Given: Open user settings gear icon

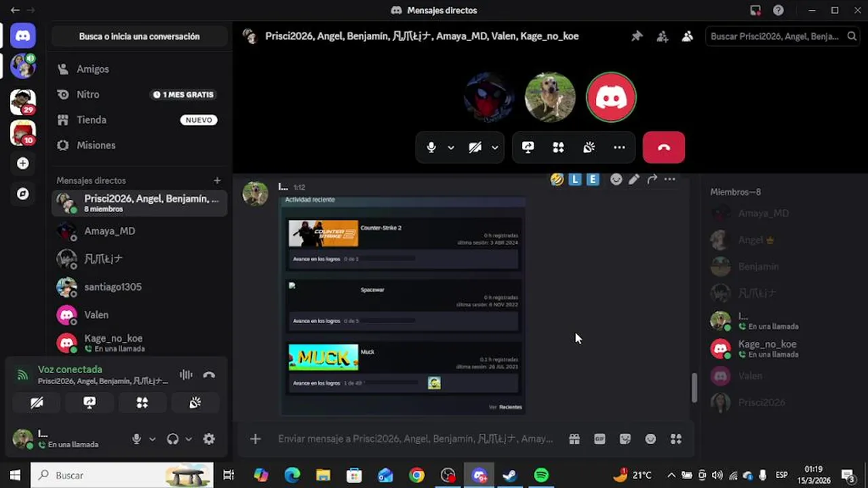Looking at the screenshot, I should pyautogui.click(x=209, y=439).
